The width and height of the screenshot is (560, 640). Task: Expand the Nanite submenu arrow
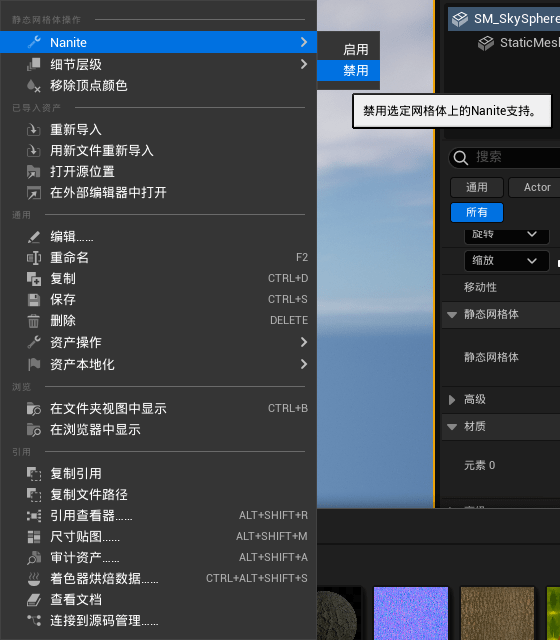pos(304,42)
